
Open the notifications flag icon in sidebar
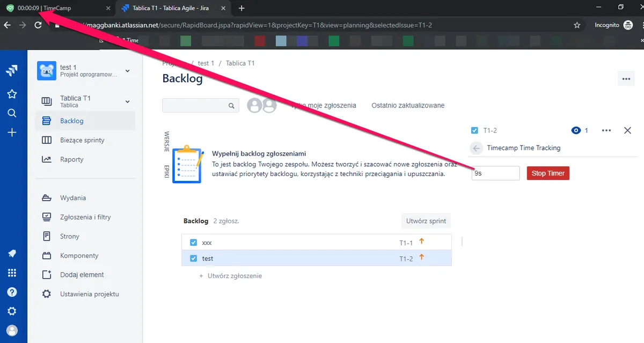12,253
